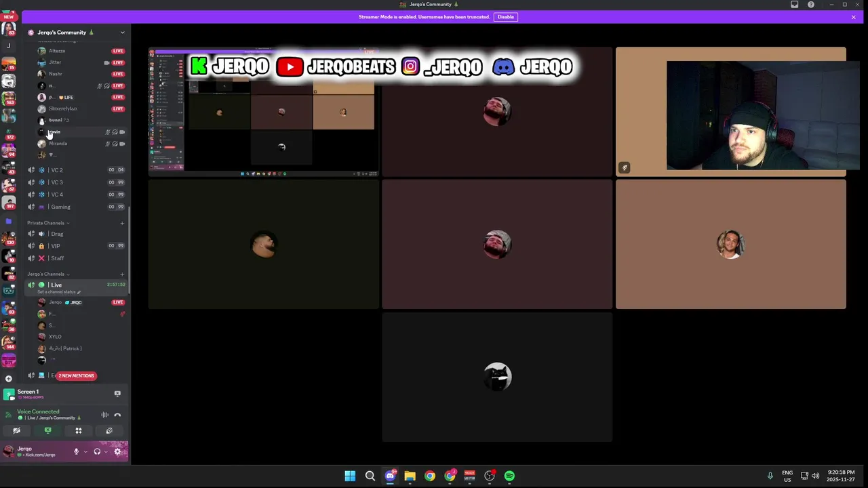Set a channel status for Live
This screenshot has height=488, width=868.
point(58,292)
